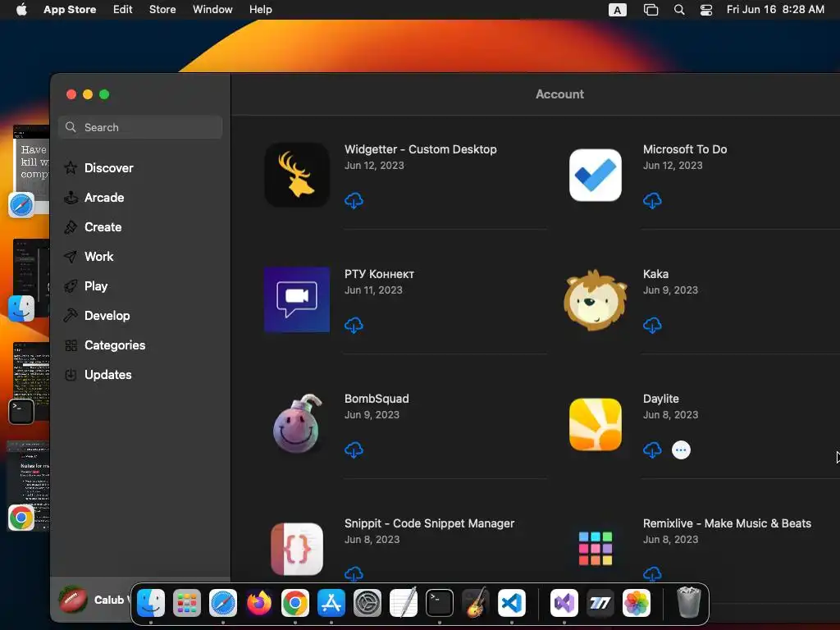Launch Safari from the Dock
Image resolution: width=840 pixels, height=630 pixels.
click(223, 603)
